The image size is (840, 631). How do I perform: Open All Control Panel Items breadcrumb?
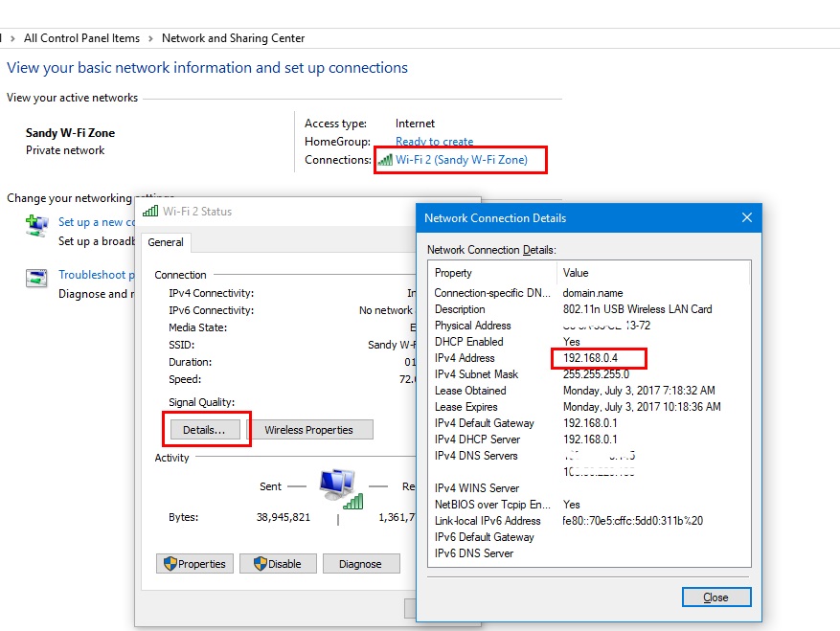pos(81,38)
